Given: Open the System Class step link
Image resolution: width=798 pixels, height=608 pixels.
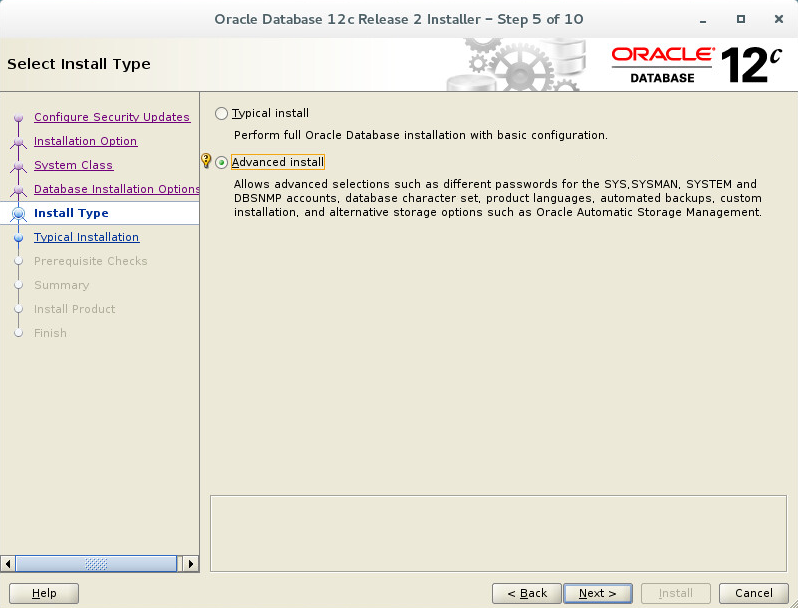Looking at the screenshot, I should pyautogui.click(x=73, y=165).
